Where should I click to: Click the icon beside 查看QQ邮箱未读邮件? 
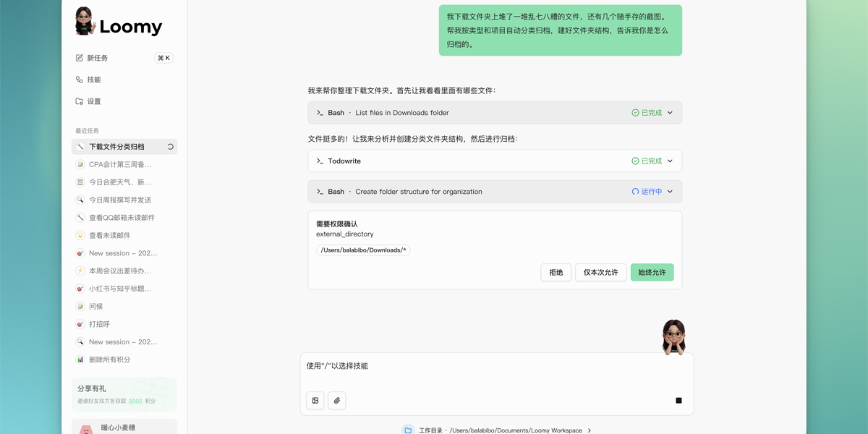[x=80, y=218]
